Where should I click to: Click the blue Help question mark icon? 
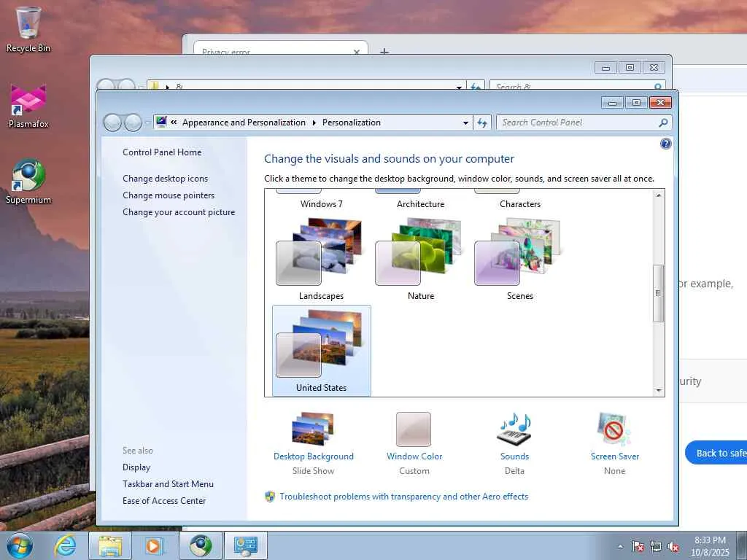click(665, 144)
